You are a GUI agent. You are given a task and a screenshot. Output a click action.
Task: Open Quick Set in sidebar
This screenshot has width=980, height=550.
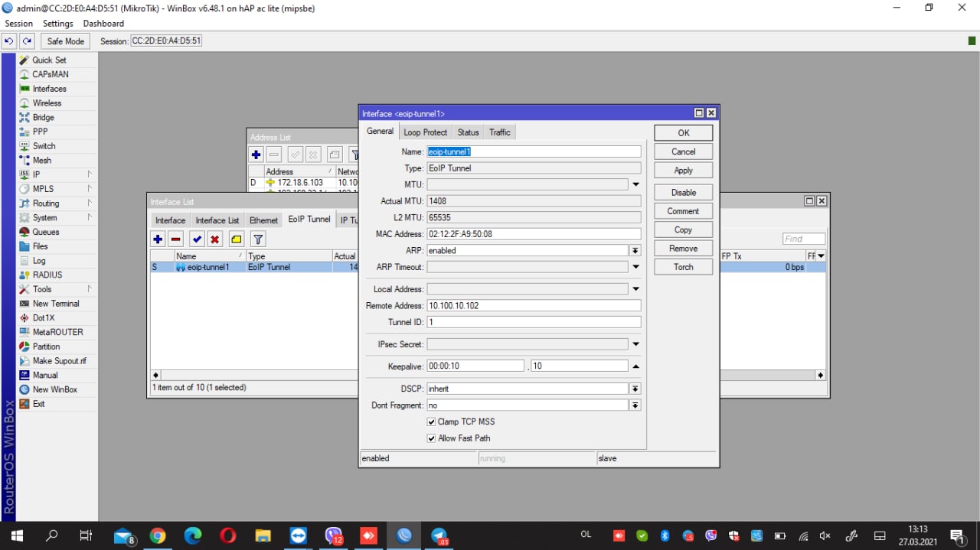[x=49, y=60]
